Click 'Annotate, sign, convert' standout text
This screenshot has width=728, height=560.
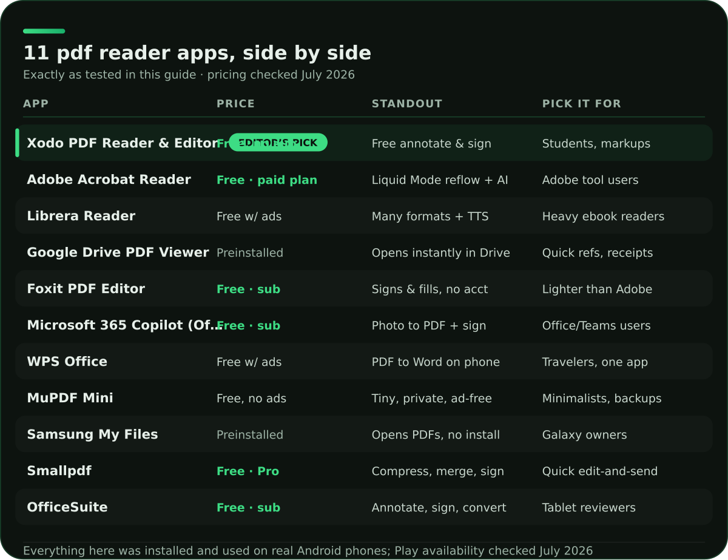click(439, 508)
